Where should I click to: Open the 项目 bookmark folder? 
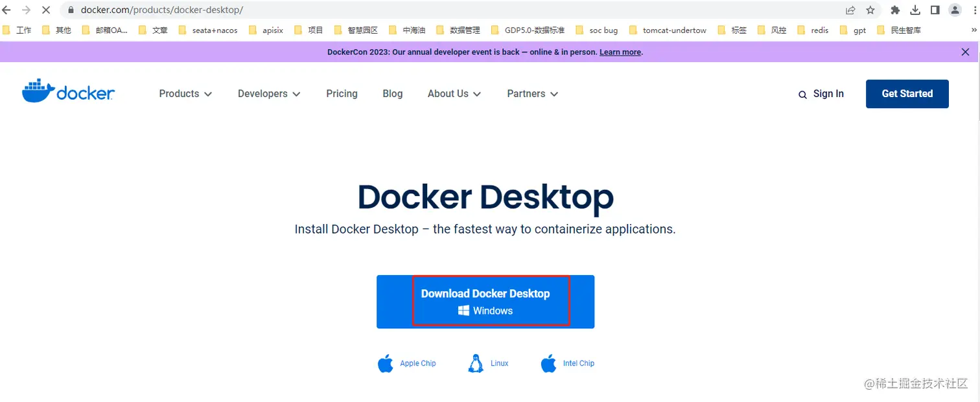click(x=309, y=30)
